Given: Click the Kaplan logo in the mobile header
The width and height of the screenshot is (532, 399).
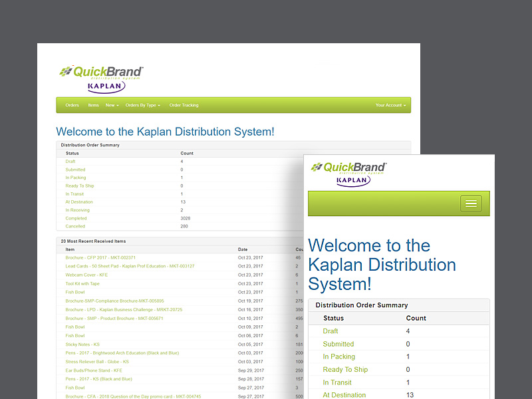Looking at the screenshot, I should tap(353, 181).
